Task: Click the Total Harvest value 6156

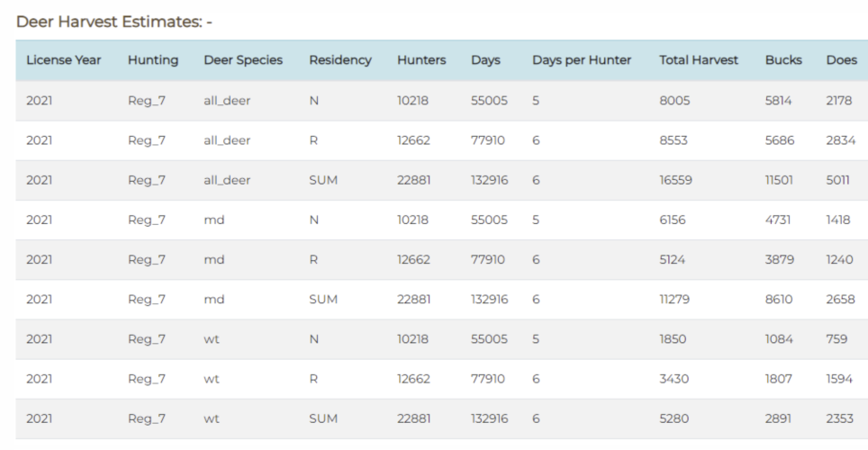Action: point(672,220)
